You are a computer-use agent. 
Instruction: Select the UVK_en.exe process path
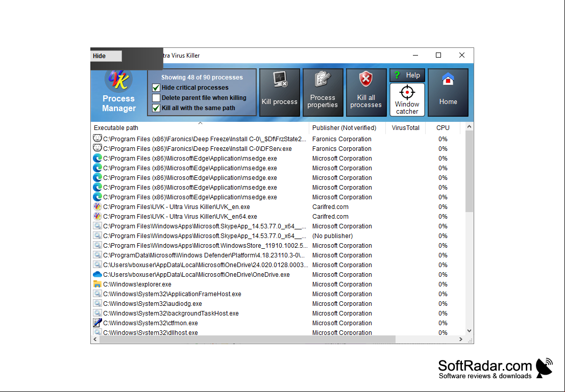pyautogui.click(x=177, y=207)
